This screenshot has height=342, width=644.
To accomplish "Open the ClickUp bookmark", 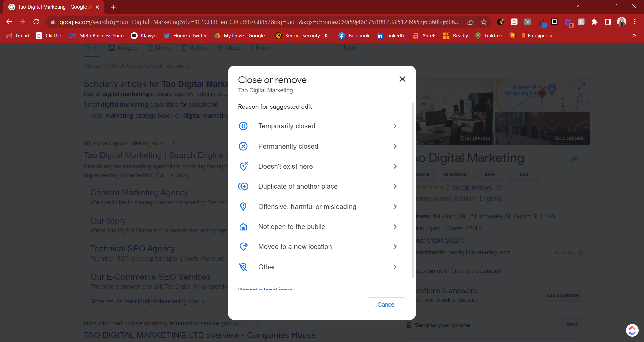I will coord(49,36).
